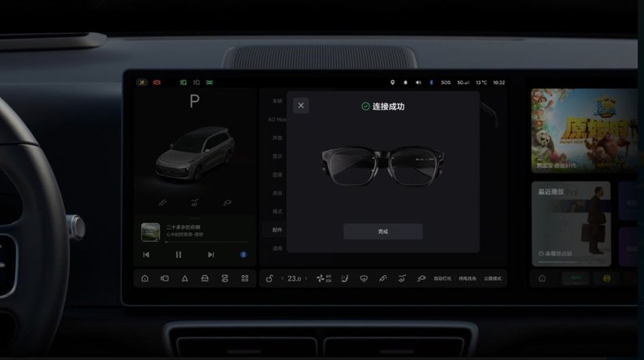This screenshot has height=360, width=644.
Task: Open the second dock icon beside home
Action: point(164,278)
